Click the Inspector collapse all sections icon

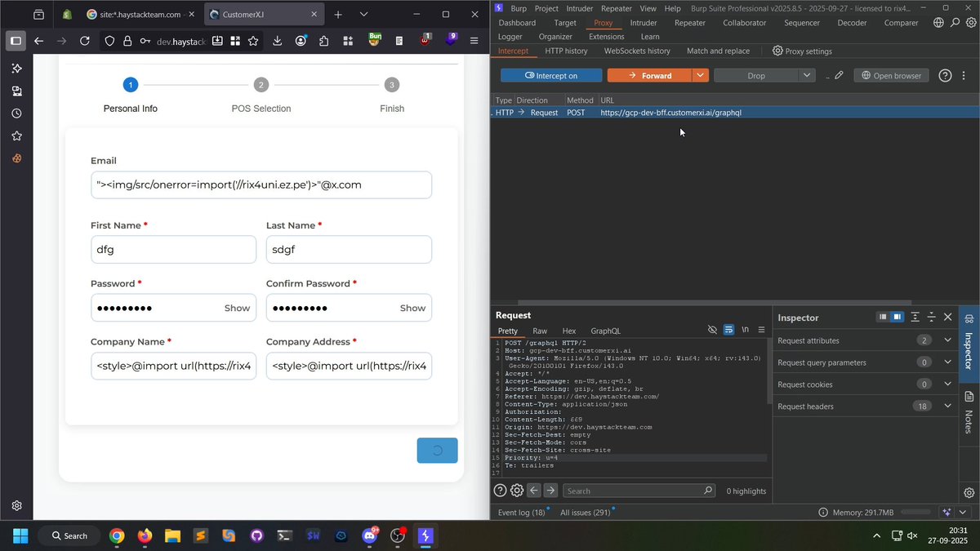tap(931, 317)
